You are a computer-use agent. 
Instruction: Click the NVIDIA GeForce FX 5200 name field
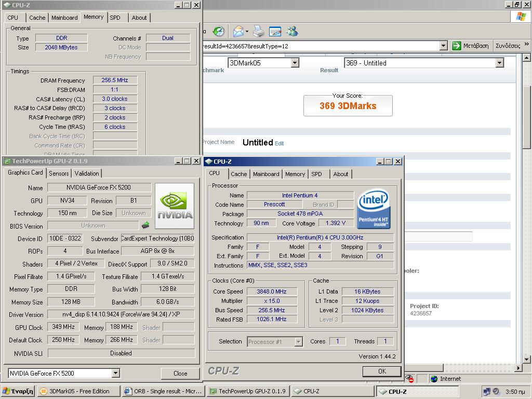pyautogui.click(x=99, y=187)
